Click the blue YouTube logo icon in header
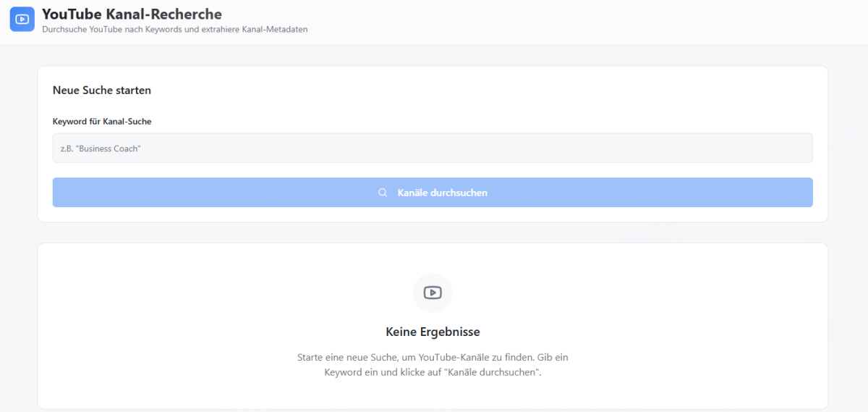 click(x=22, y=20)
